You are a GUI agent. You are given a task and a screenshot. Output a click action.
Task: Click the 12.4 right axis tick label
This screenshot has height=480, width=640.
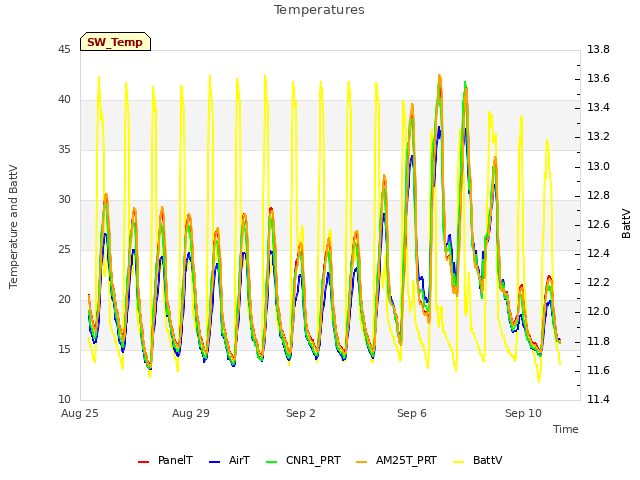[x=598, y=254]
